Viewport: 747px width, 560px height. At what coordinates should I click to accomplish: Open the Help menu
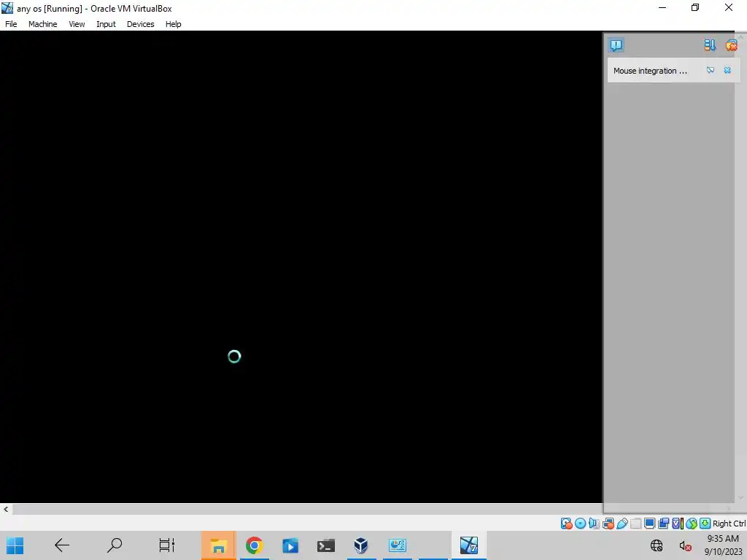pos(174,24)
